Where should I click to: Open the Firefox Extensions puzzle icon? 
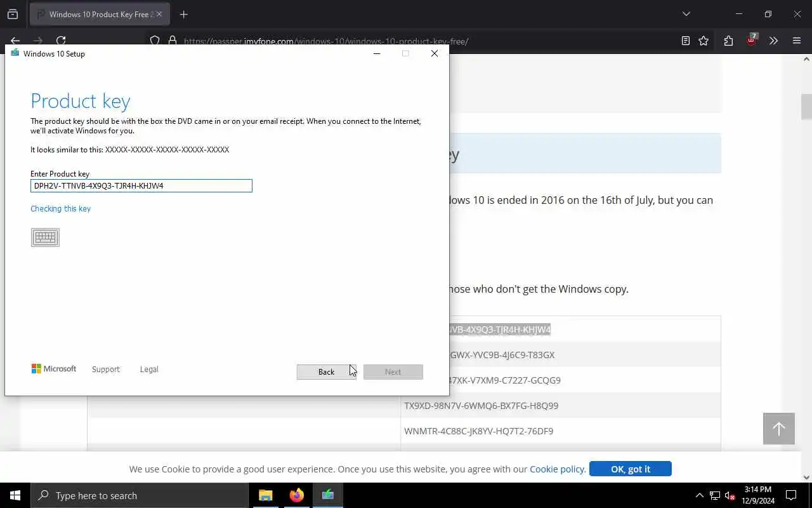728,41
